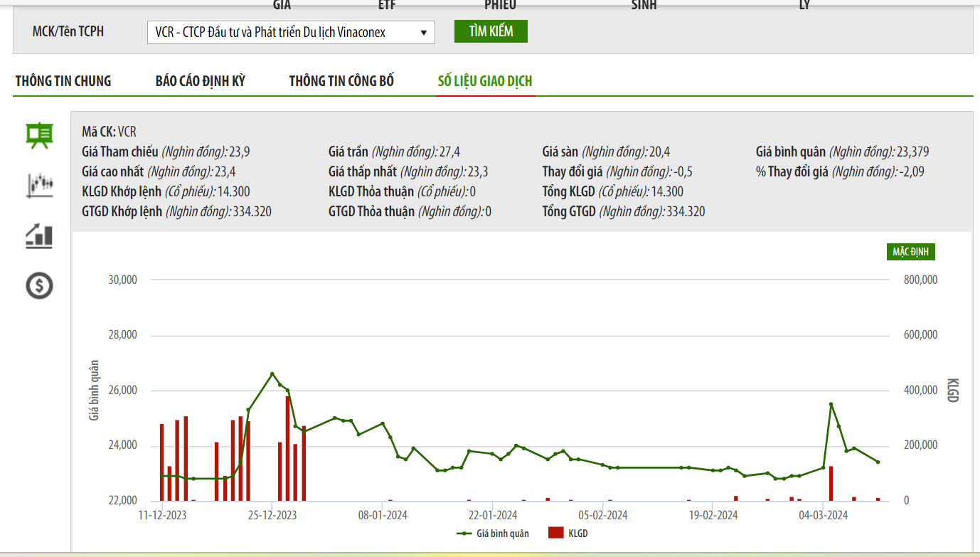Switch to THÔNG TIN CHUNG tab
Image resolution: width=980 pixels, height=557 pixels.
[63, 81]
